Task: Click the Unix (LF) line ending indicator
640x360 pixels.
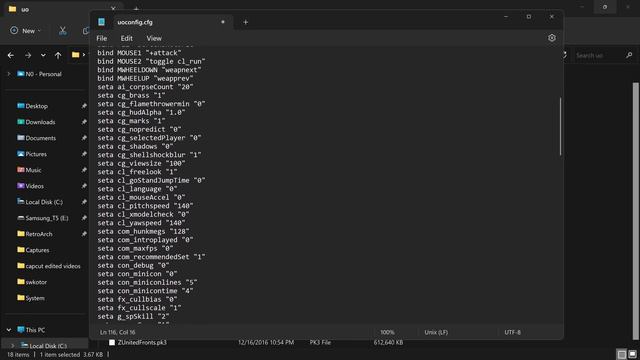Action: click(x=436, y=332)
